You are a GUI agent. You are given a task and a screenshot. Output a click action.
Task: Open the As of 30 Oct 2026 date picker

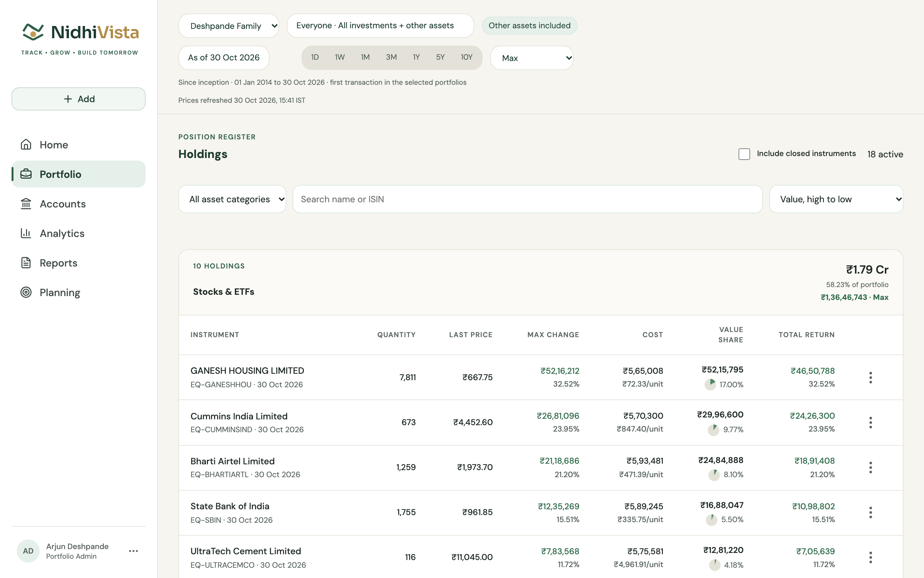tap(224, 58)
